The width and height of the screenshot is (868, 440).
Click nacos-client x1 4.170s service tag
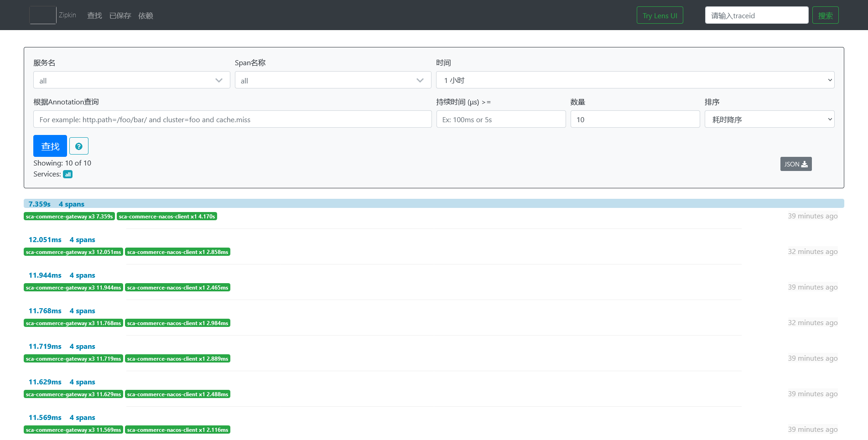coord(167,216)
